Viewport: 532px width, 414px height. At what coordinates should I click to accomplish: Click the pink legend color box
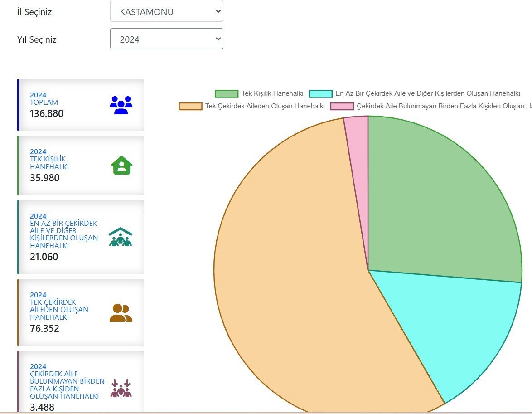(x=342, y=106)
